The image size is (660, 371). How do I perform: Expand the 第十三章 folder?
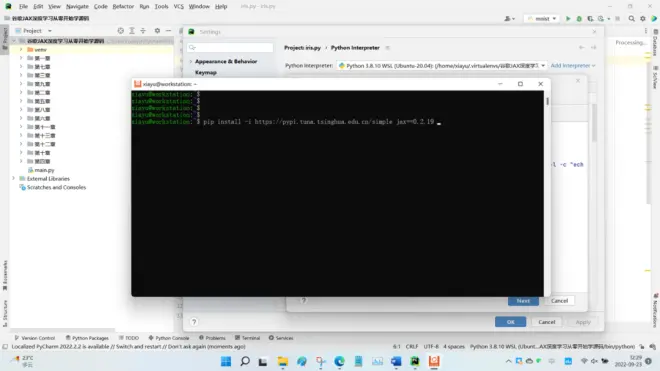[21, 136]
